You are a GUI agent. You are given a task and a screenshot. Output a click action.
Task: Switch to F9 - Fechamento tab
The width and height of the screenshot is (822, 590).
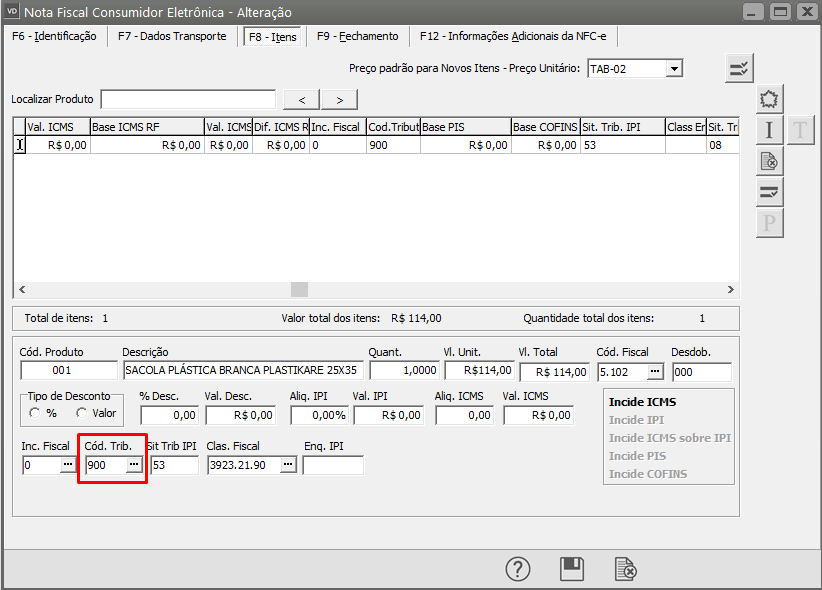(x=357, y=36)
